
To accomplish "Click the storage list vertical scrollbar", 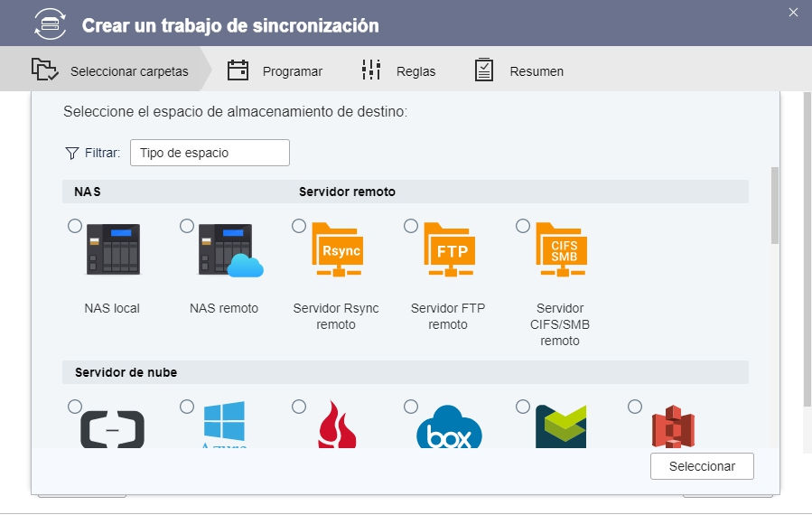I will coord(774,206).
